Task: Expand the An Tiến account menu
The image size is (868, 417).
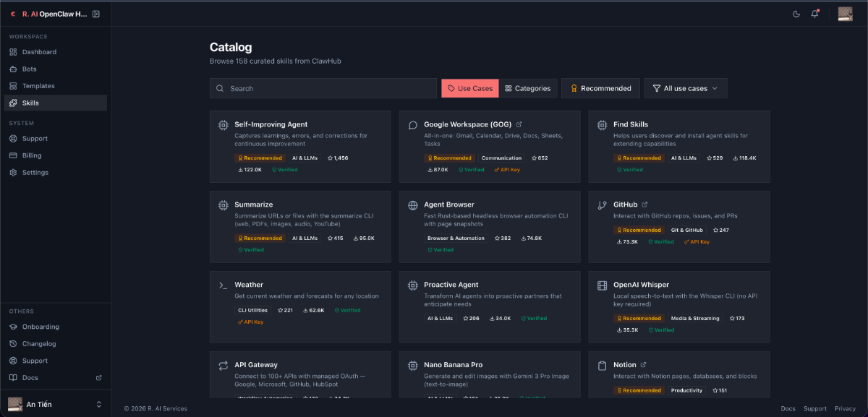Action: (56, 404)
